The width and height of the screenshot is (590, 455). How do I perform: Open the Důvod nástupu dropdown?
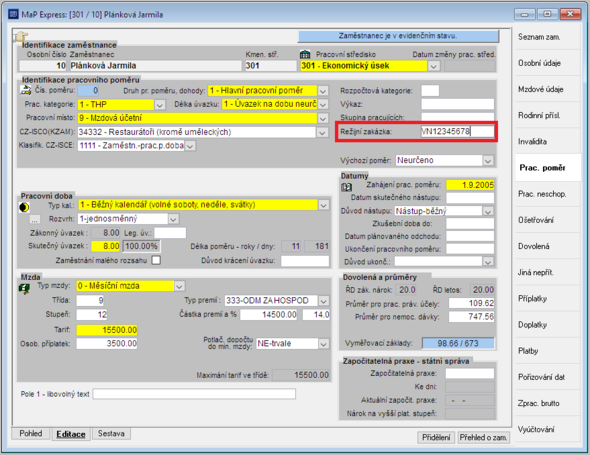488,211
